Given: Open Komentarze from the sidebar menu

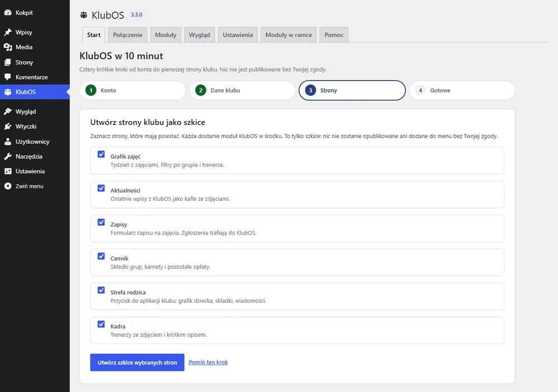Looking at the screenshot, I should point(35,77).
